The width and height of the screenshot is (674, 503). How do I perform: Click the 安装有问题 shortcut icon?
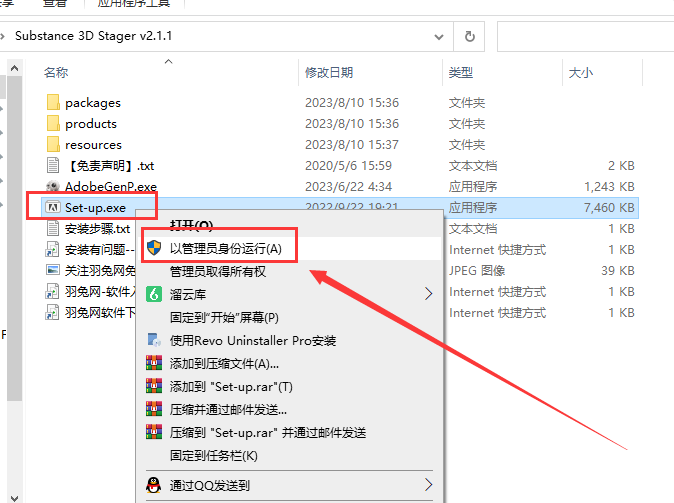(52, 249)
